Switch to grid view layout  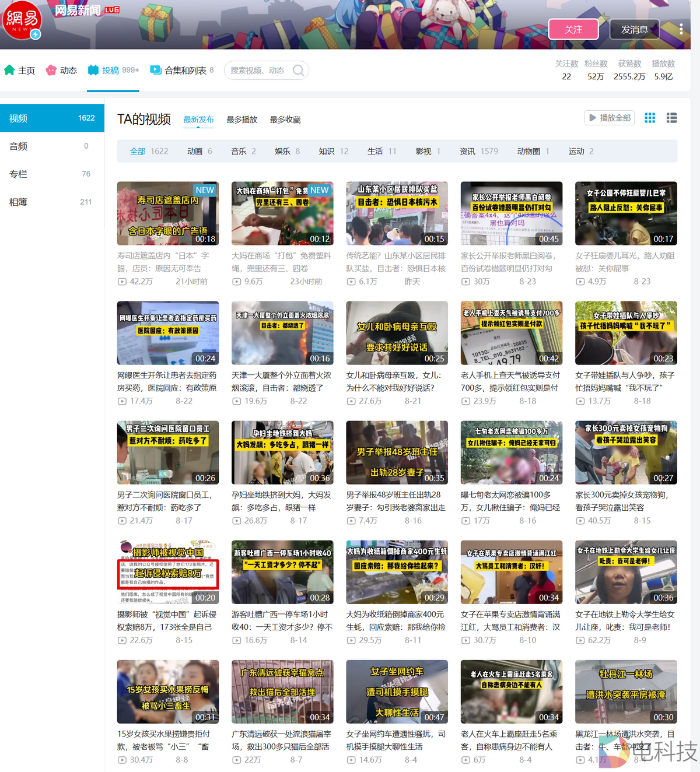pyautogui.click(x=650, y=118)
